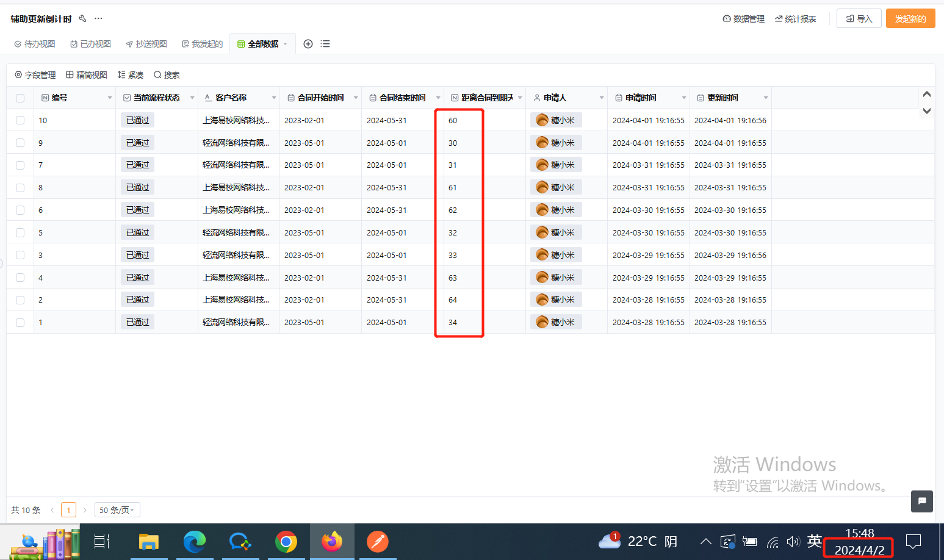944x560 pixels.
Task: Click the orange 发起新的 button
Action: (x=910, y=19)
